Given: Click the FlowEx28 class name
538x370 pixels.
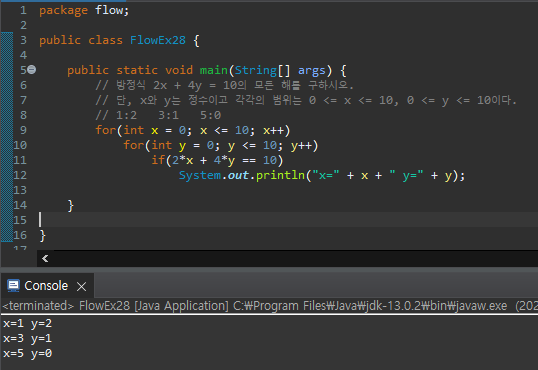Looking at the screenshot, I should click(158, 40).
